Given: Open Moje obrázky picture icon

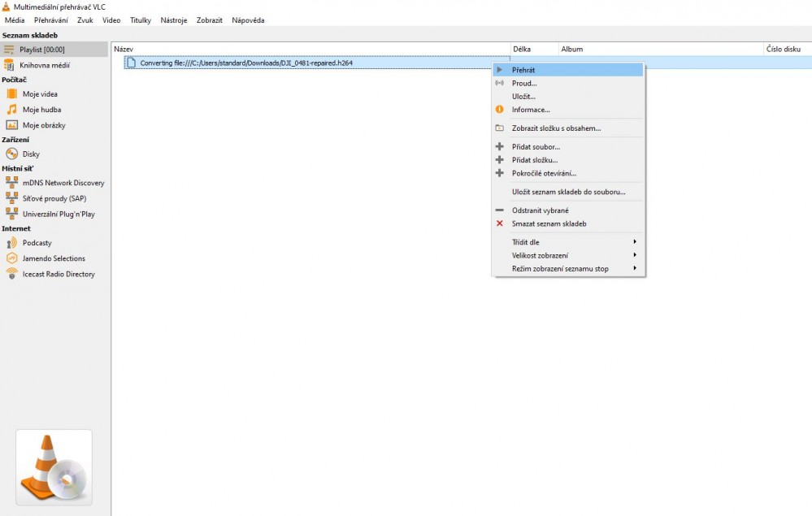Looking at the screenshot, I should 11,125.
